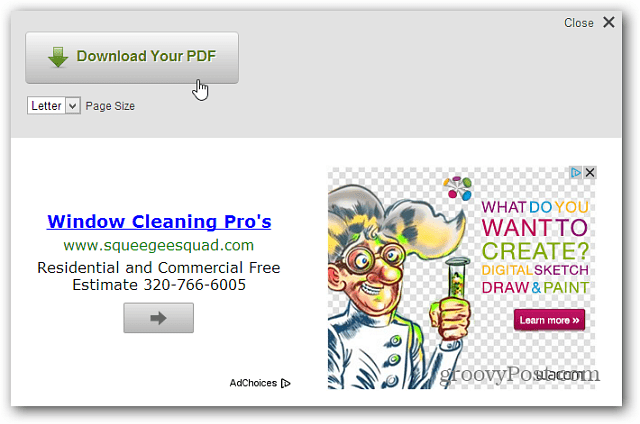
Task: Click the green download arrow icon
Action: 58,57
